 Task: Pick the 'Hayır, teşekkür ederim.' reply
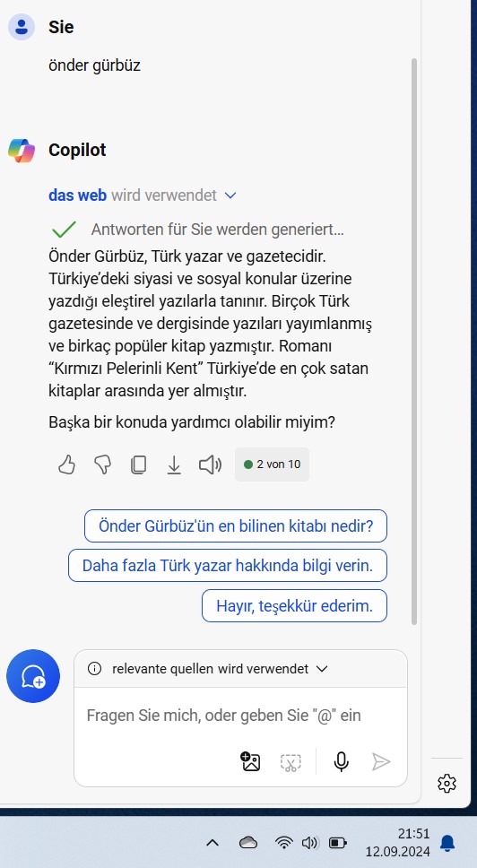pos(294,605)
